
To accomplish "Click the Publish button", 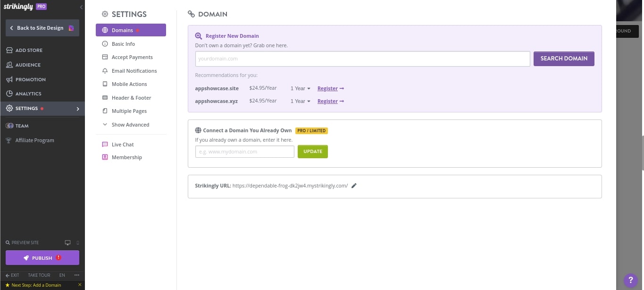I will click(x=42, y=258).
